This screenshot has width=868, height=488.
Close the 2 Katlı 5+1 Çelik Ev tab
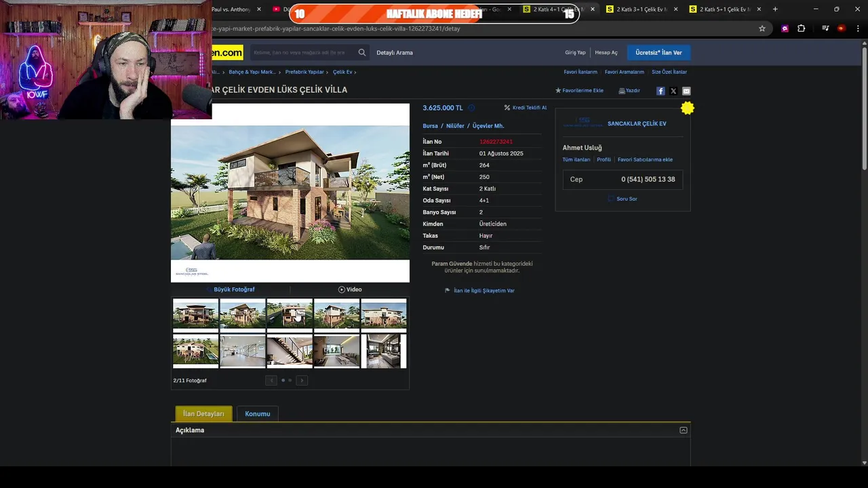pyautogui.click(x=759, y=9)
